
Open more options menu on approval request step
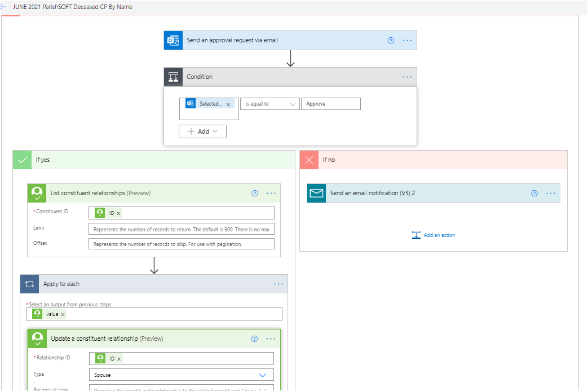pos(407,40)
